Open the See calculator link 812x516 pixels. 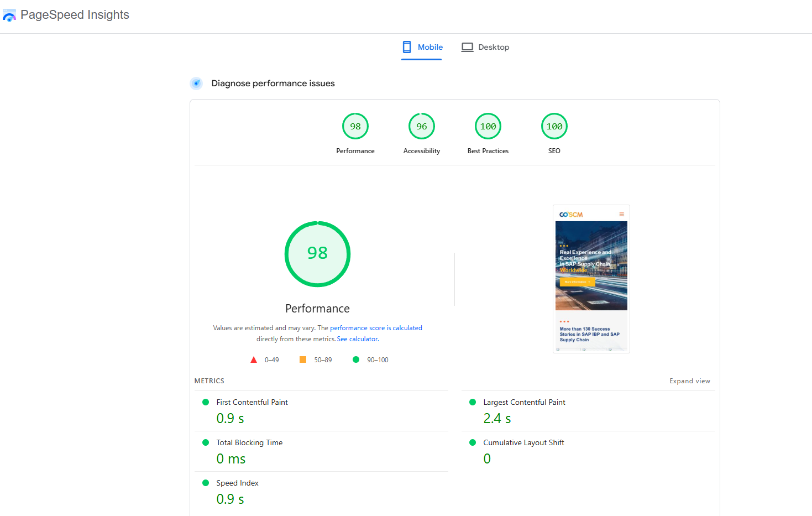[358, 339]
